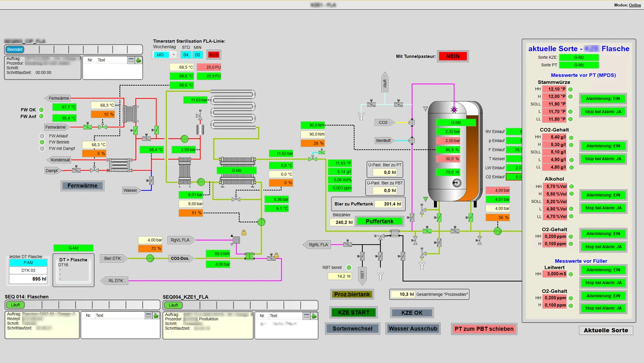Edit the Alkohol HH limit 5,70 %Vol

[x=555, y=187]
